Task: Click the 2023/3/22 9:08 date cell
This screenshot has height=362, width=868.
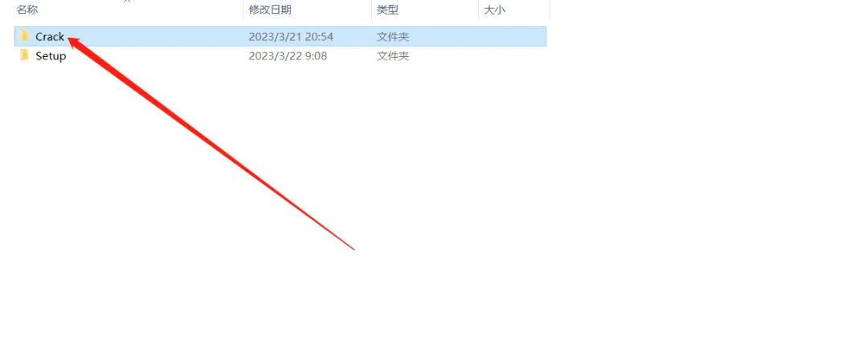Action: (287, 56)
